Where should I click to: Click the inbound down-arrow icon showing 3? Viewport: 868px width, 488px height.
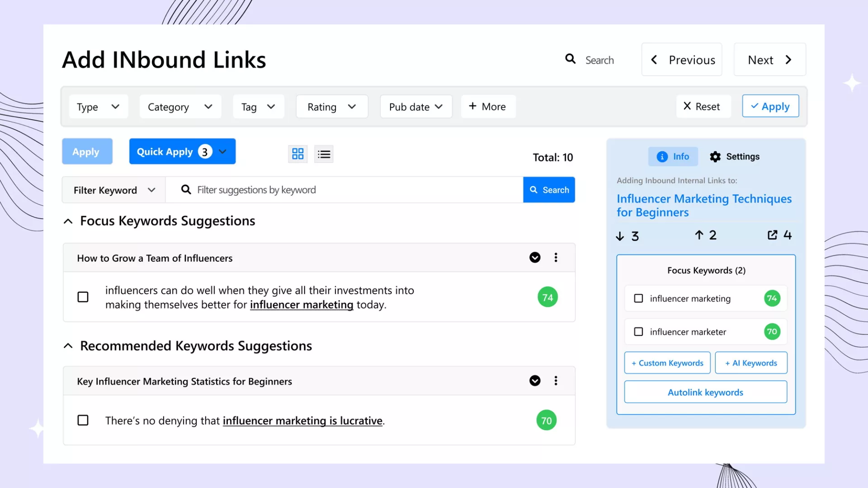620,236
